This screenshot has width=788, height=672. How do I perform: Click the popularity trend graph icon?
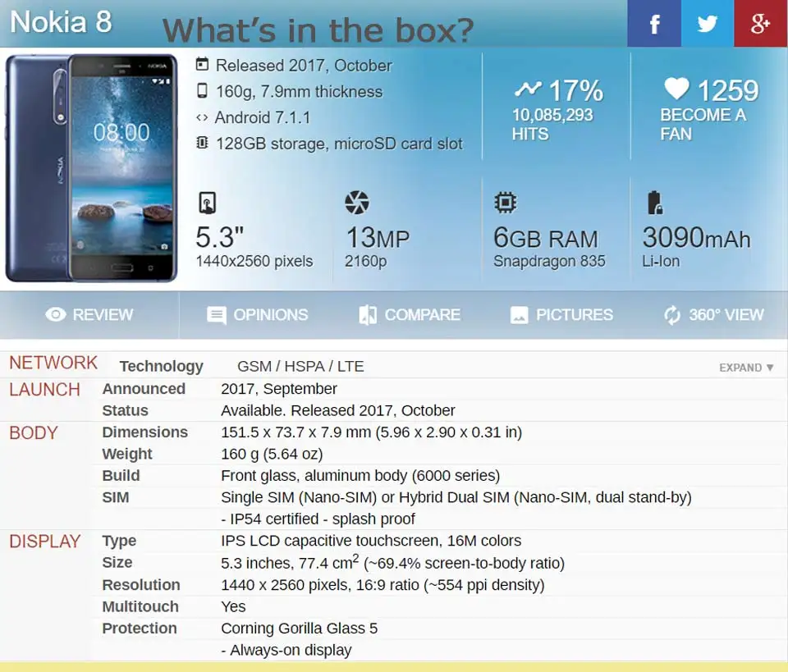(528, 89)
